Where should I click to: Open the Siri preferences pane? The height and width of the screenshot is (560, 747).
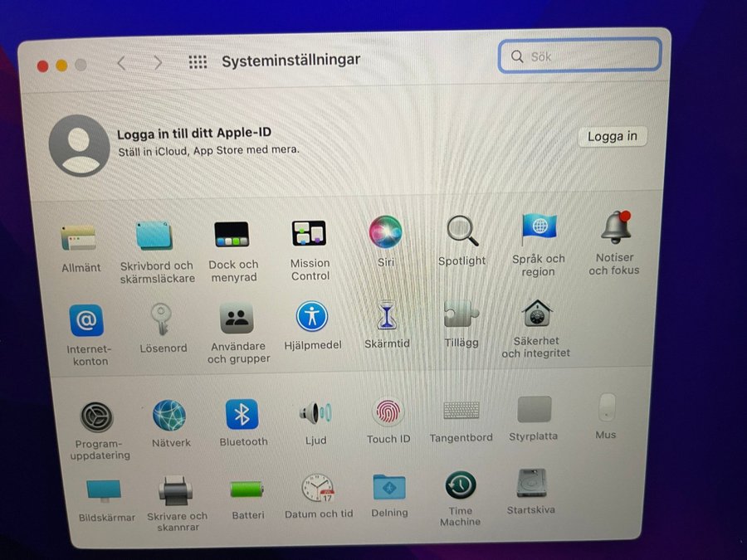(x=385, y=232)
